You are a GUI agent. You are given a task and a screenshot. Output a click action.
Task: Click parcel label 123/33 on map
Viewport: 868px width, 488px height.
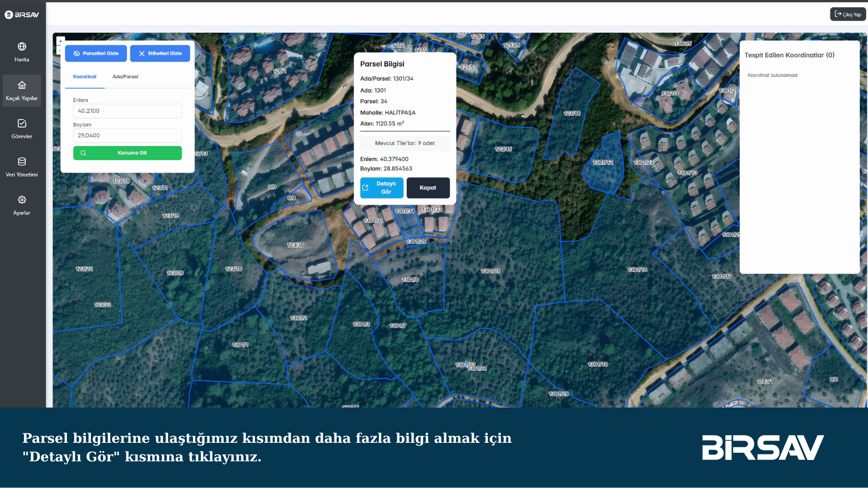[102, 305]
